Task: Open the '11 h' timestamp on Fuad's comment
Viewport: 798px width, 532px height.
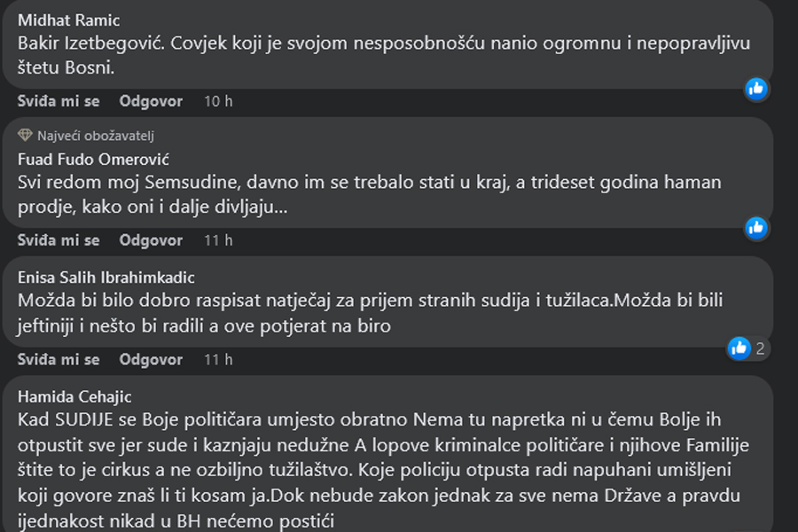Action: [x=218, y=240]
